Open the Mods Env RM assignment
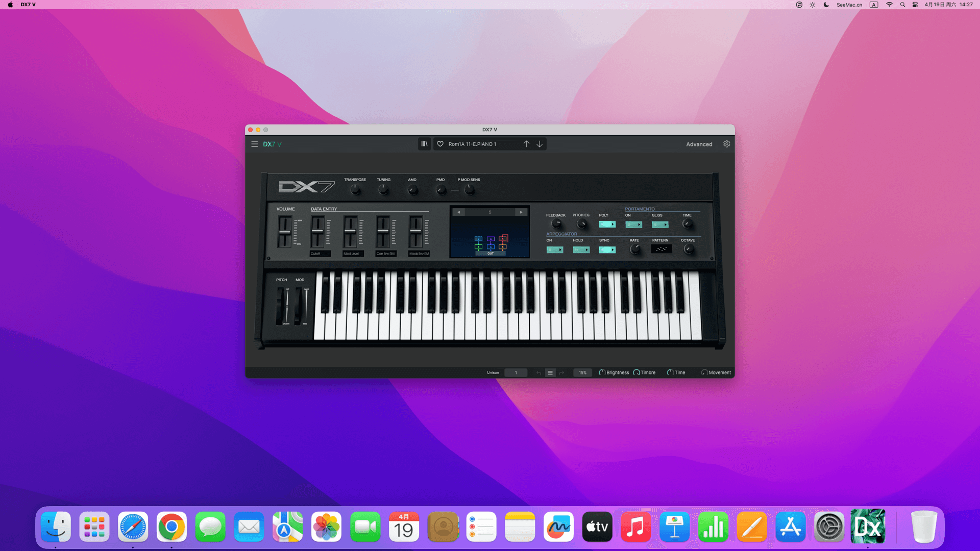 (419, 254)
